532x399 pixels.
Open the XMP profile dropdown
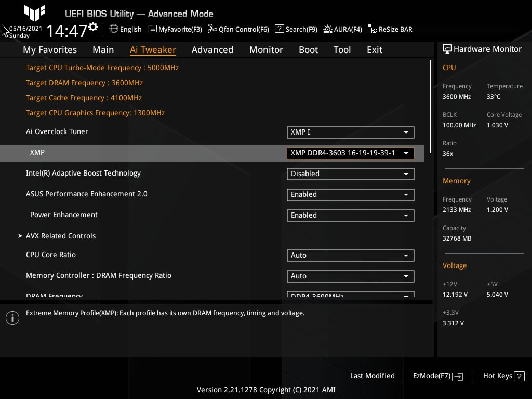350,153
